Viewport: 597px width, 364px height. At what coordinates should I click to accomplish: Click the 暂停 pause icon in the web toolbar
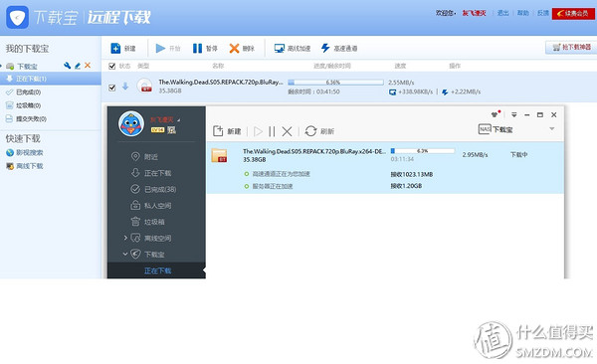(x=197, y=49)
